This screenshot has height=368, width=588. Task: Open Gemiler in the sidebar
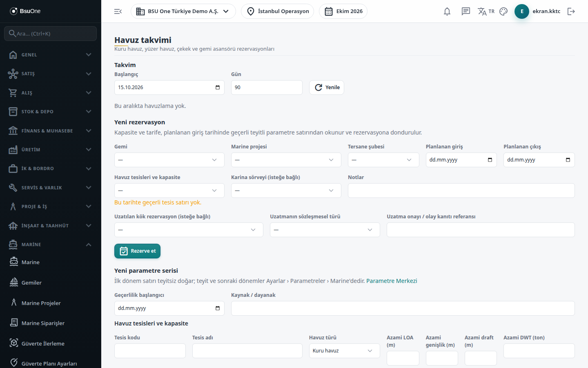(51, 283)
